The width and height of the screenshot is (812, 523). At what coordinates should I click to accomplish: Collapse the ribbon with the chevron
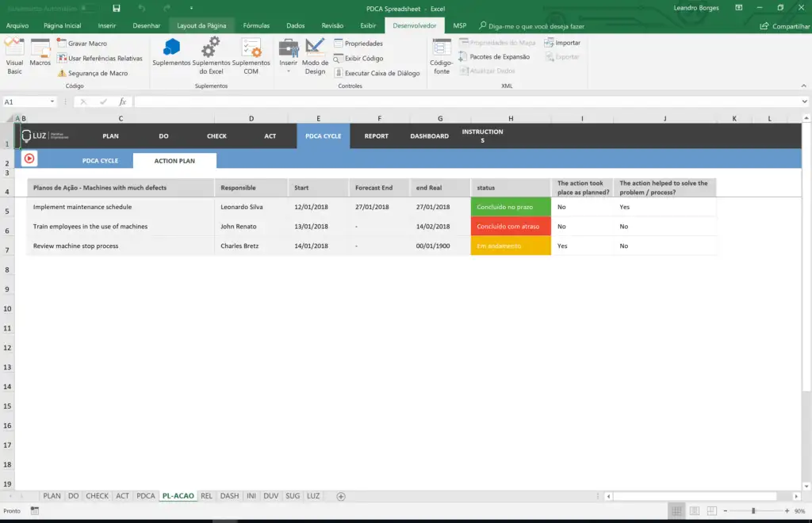tap(804, 86)
